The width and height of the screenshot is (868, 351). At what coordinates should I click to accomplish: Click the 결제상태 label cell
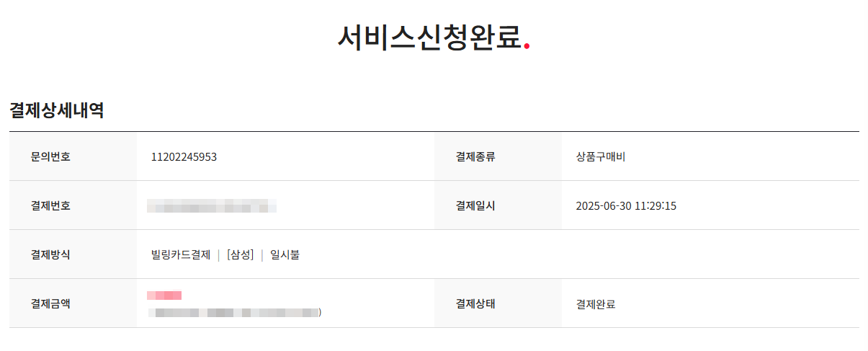[498, 303]
